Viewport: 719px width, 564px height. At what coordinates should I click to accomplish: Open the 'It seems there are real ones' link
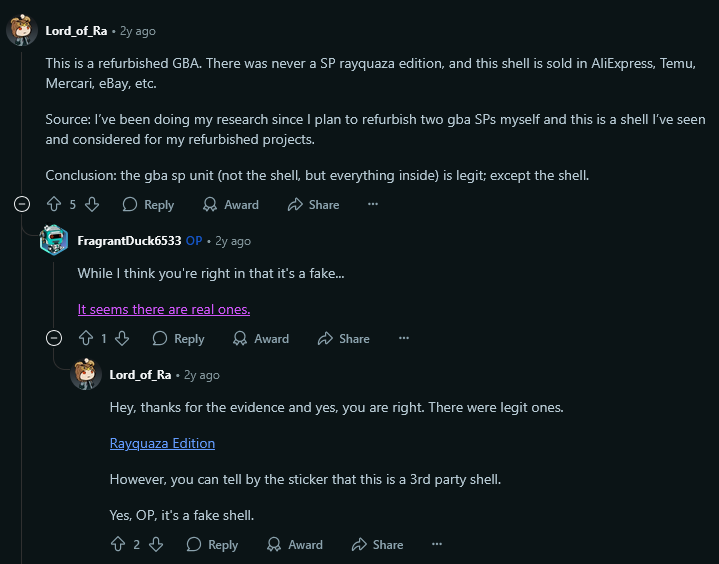pos(164,309)
